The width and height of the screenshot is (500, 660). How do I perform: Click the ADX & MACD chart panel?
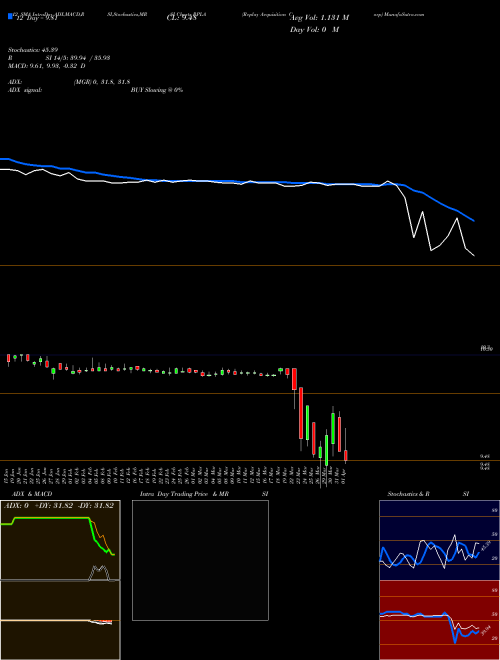click(x=60, y=580)
